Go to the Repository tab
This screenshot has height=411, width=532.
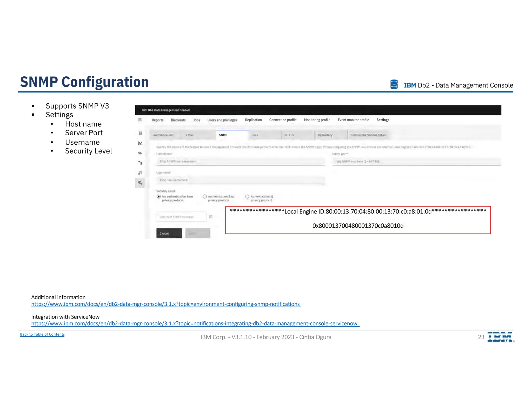point(331,135)
